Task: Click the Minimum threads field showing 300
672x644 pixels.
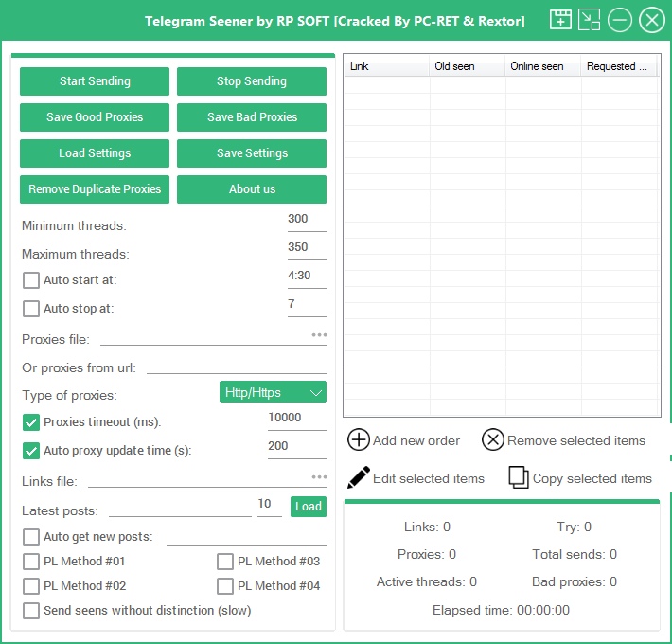Action: click(x=308, y=222)
